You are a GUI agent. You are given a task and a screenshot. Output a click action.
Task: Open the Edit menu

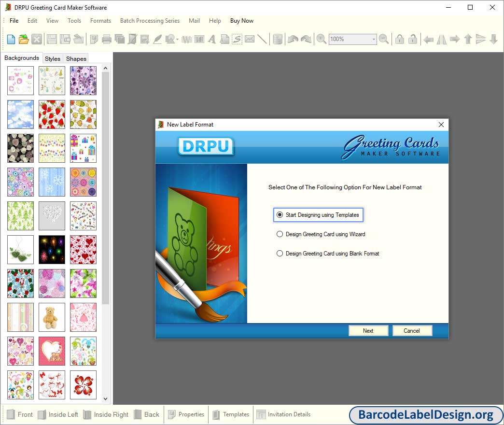(x=32, y=21)
